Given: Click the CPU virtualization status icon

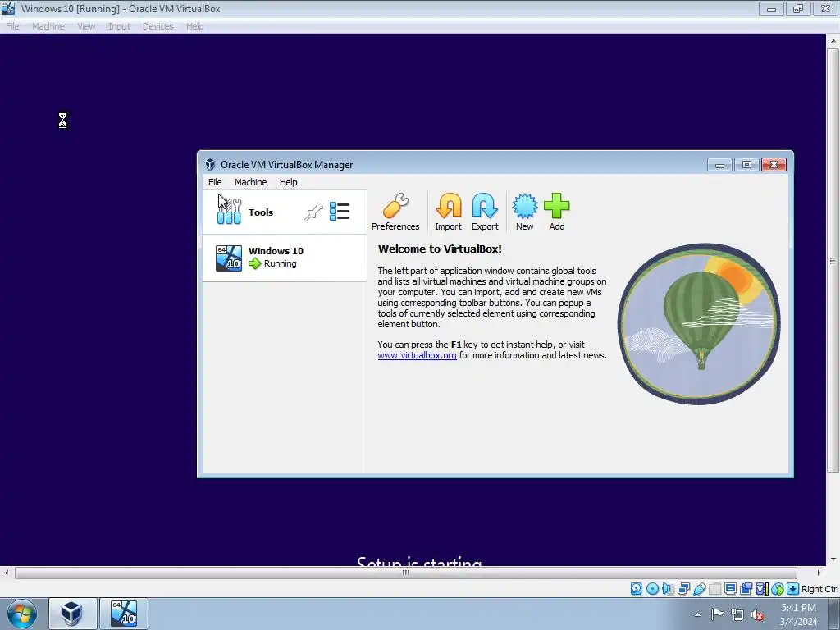Looking at the screenshot, I should click(761, 589).
